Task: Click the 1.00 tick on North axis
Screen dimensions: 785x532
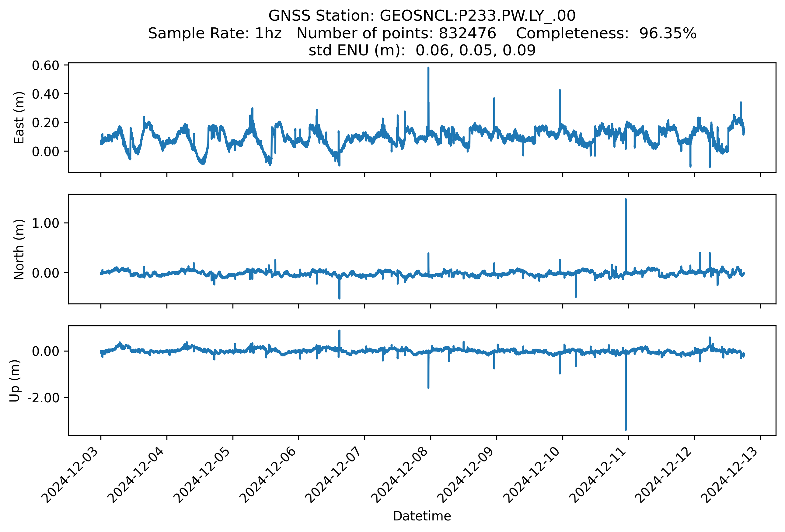Action: point(46,223)
